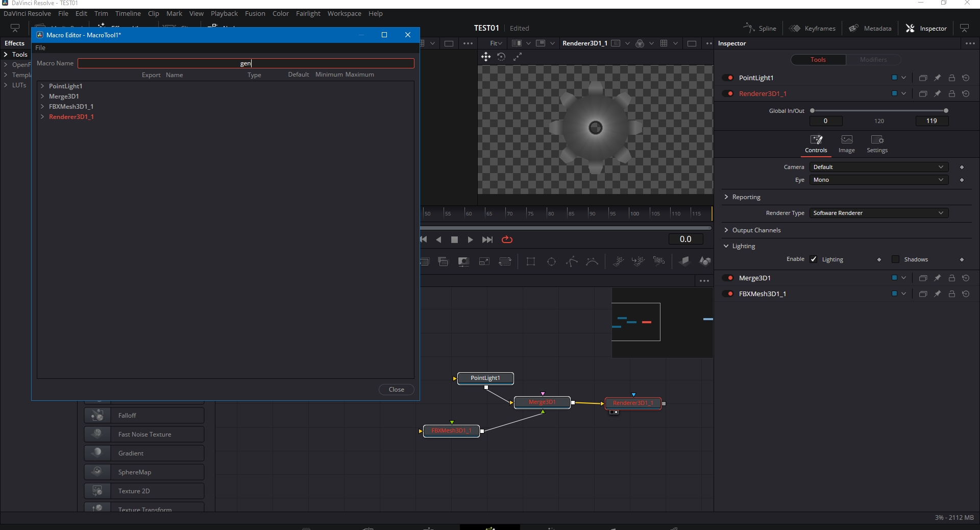Image resolution: width=980 pixels, height=530 pixels.
Task: Open the Keyframes panel
Action: pos(813,29)
